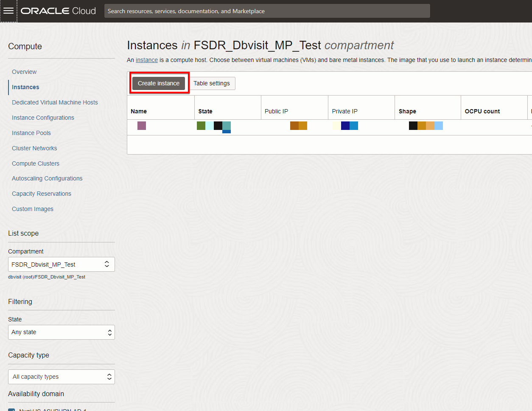The image size is (532, 411).
Task: Navigate to Cluster Networks
Action: (34, 148)
